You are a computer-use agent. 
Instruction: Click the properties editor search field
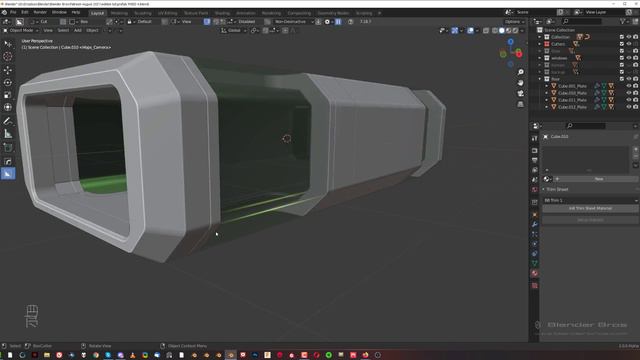pyautogui.click(x=586, y=126)
